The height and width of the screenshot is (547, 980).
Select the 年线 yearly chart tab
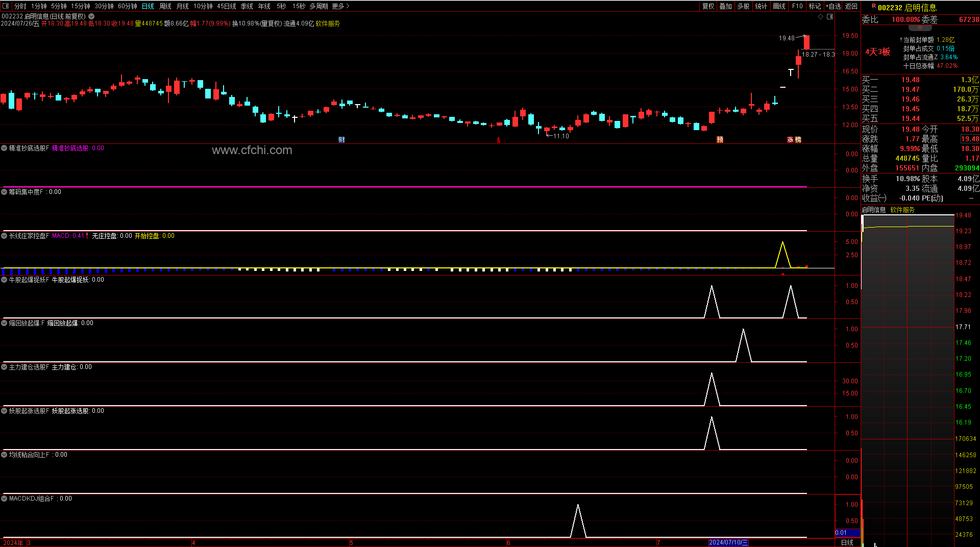pos(264,6)
